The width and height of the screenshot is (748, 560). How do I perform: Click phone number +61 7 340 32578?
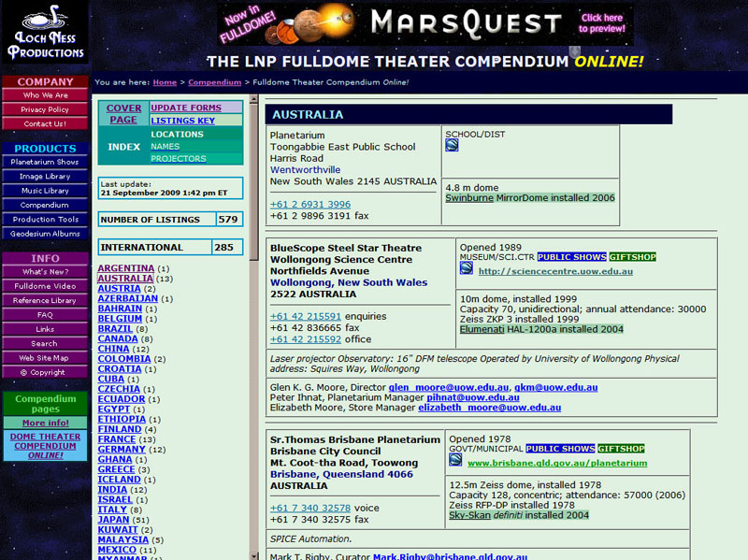coord(310,508)
